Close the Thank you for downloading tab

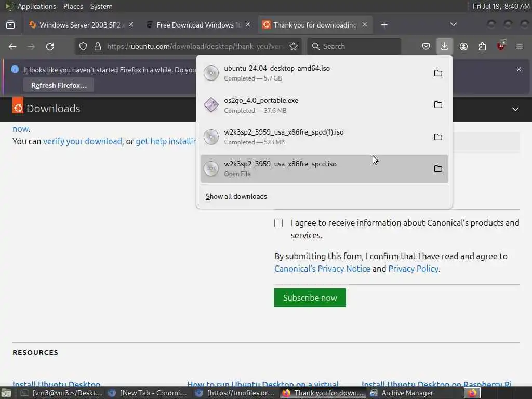(364, 25)
